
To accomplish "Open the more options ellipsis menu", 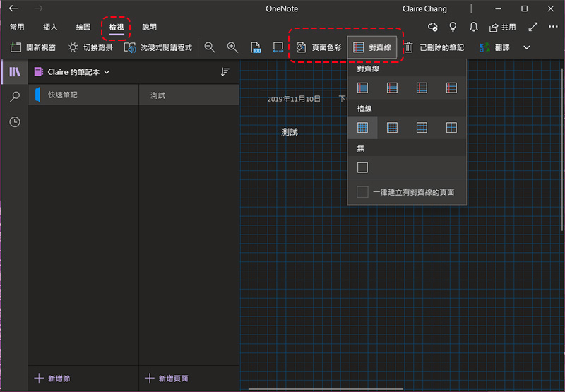I will click(x=553, y=27).
